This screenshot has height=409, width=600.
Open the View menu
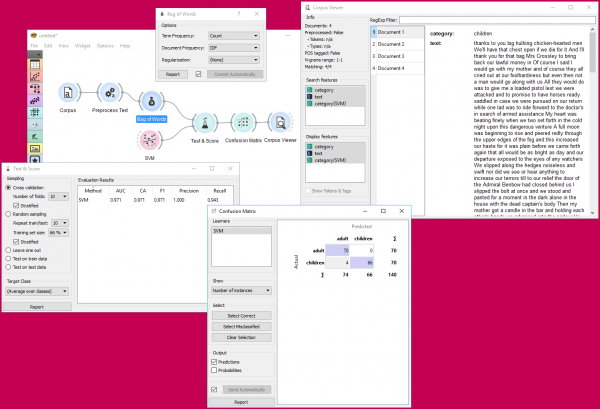64,46
